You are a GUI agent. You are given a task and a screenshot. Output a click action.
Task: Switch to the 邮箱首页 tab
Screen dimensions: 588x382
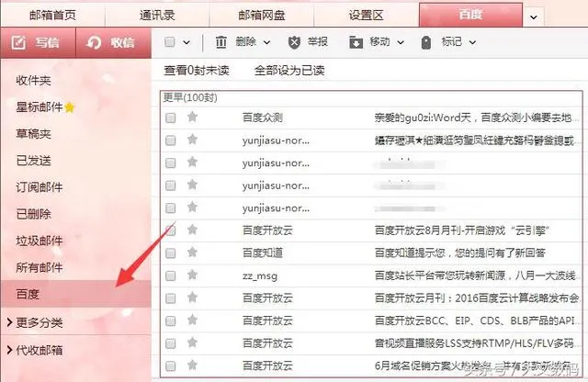pos(52,15)
